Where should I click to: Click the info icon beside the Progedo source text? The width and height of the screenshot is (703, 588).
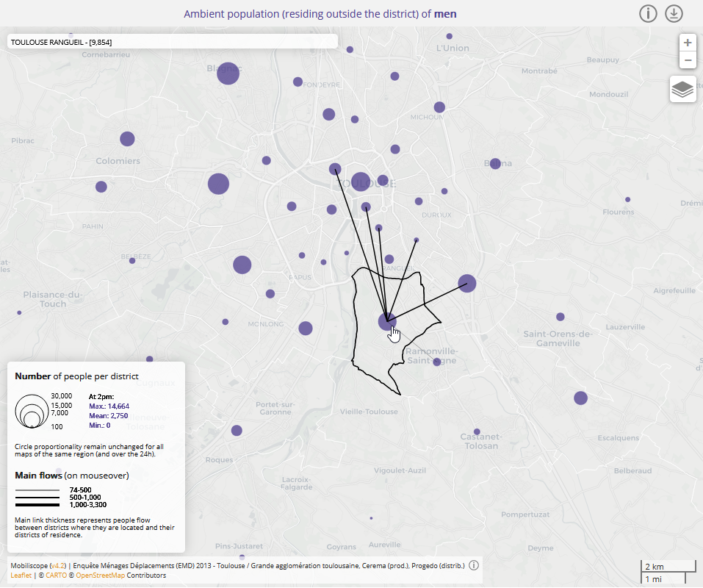[x=474, y=565]
